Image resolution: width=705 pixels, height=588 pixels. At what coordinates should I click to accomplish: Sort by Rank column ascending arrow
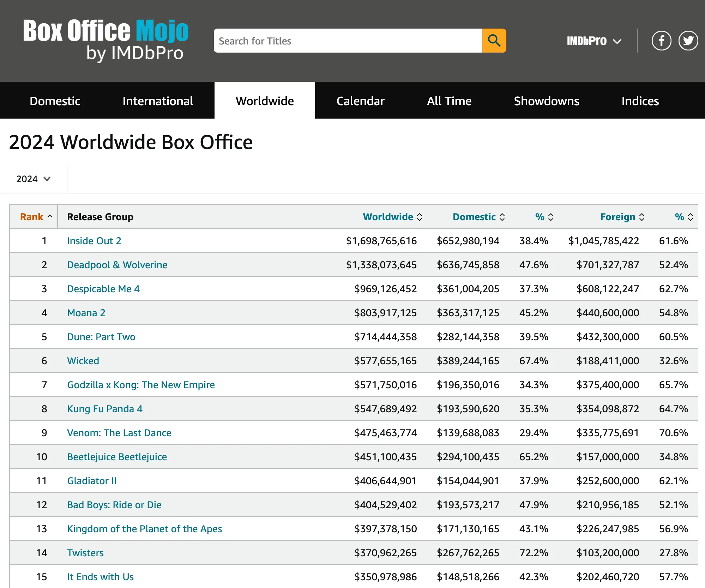pos(50,216)
